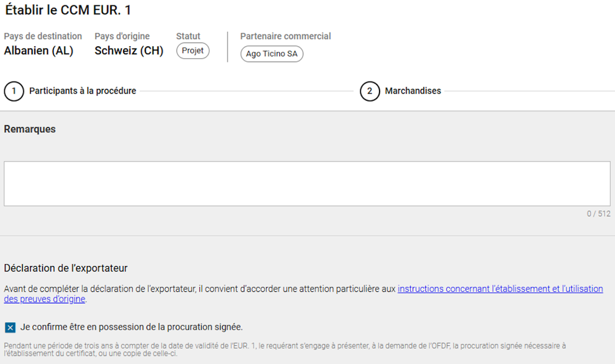Click the Partenaire commercial label
The image size is (615, 364).
pos(285,36)
